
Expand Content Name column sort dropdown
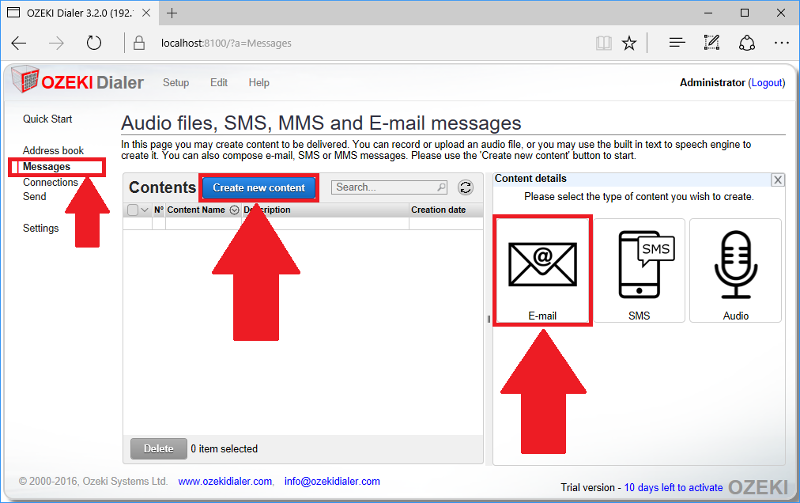234,210
